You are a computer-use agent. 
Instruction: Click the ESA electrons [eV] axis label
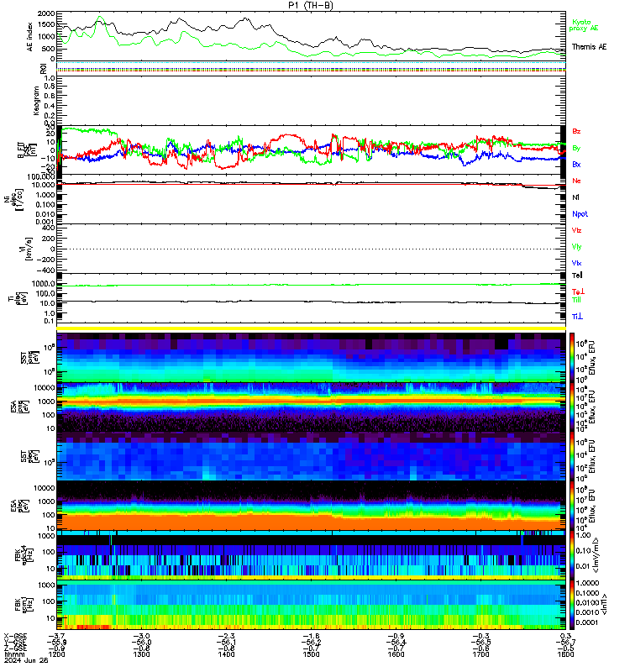pos(20,506)
